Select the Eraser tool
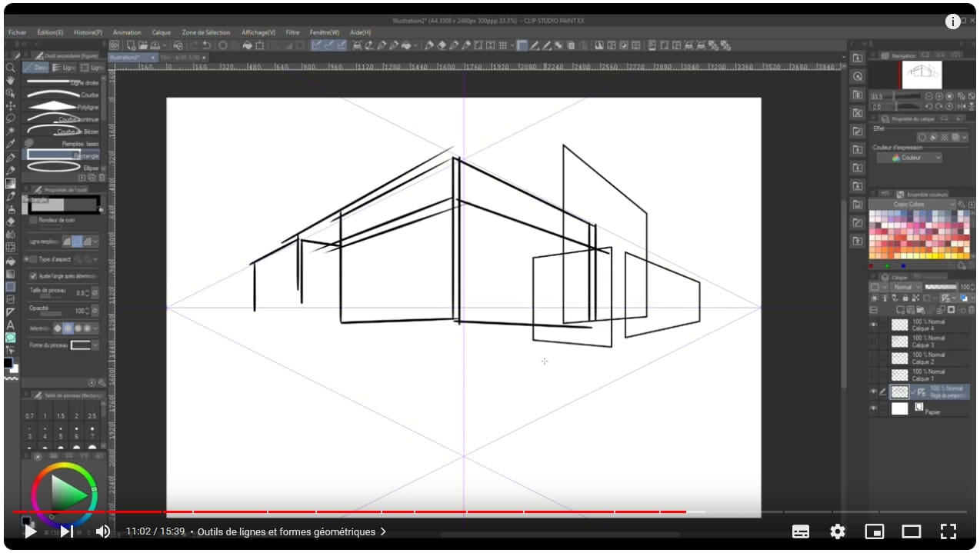Viewport: 980px width, 553px height. pyautogui.click(x=10, y=222)
